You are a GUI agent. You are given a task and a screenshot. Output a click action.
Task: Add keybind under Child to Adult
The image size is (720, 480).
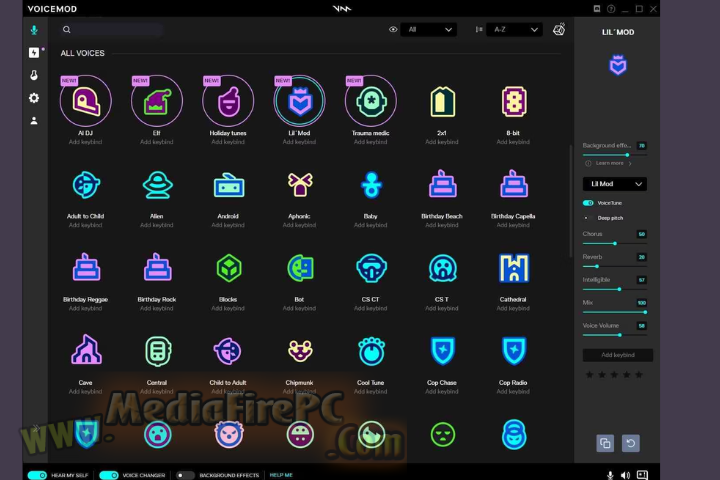click(x=228, y=391)
